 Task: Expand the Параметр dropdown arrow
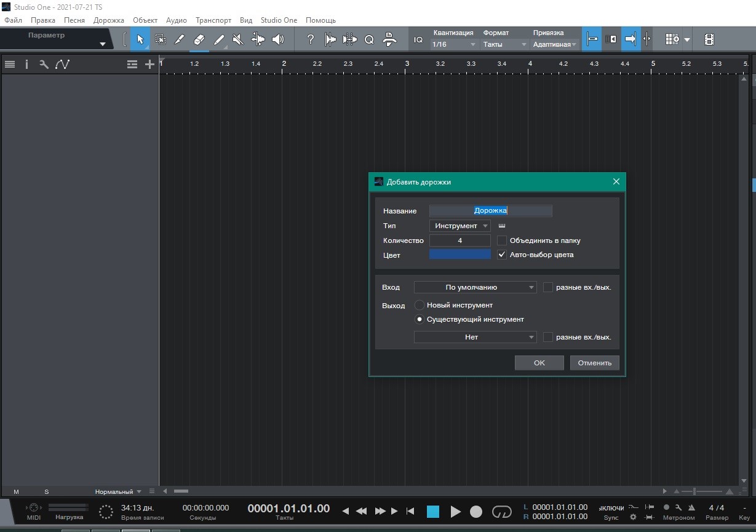(103, 44)
